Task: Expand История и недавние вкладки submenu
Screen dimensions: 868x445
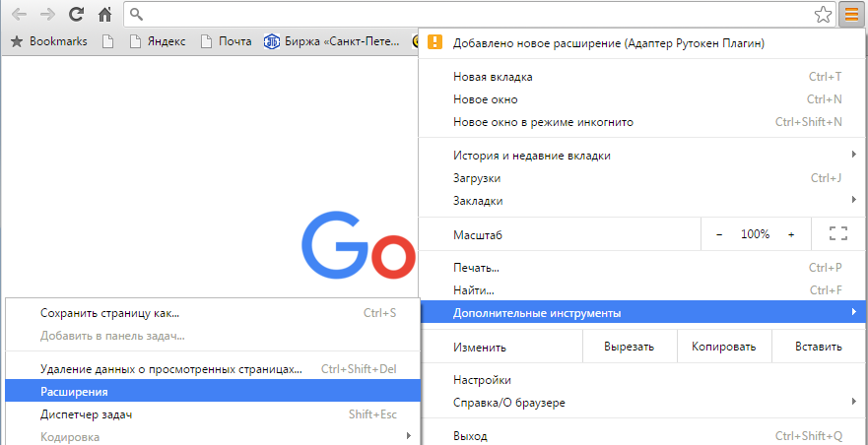Action: pyautogui.click(x=642, y=156)
